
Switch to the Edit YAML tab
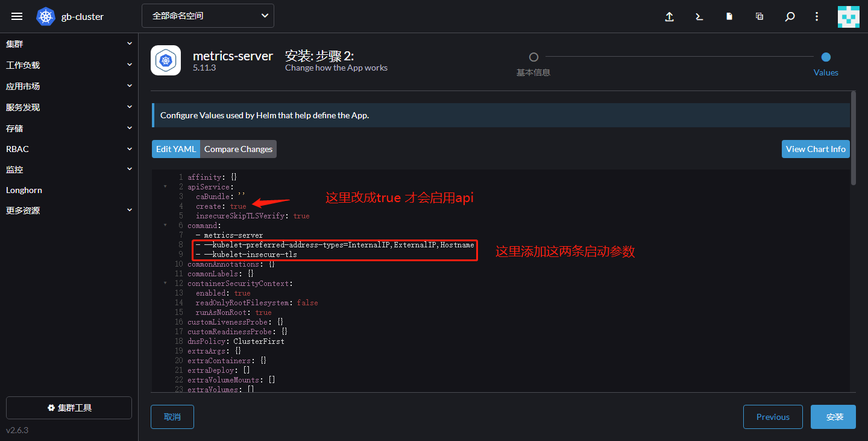[176, 149]
